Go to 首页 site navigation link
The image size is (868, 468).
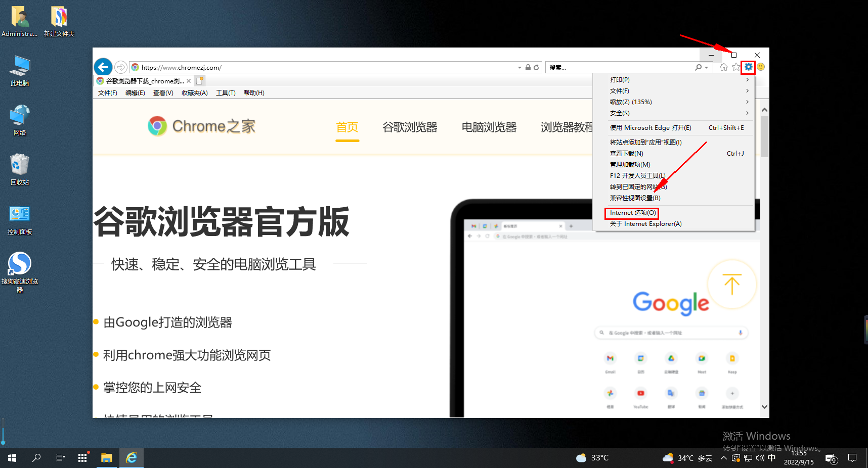point(348,127)
